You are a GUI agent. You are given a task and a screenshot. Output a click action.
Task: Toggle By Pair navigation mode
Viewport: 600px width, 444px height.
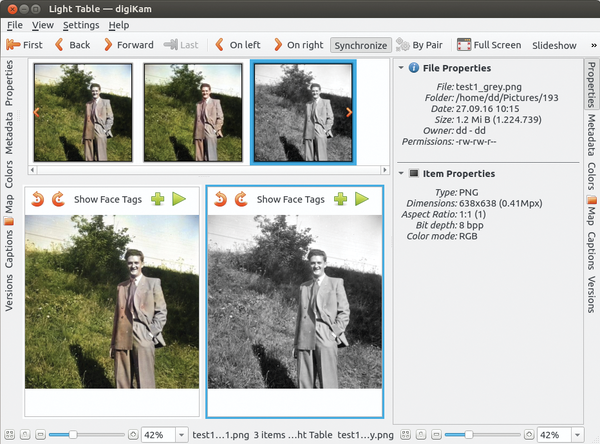pyautogui.click(x=419, y=45)
